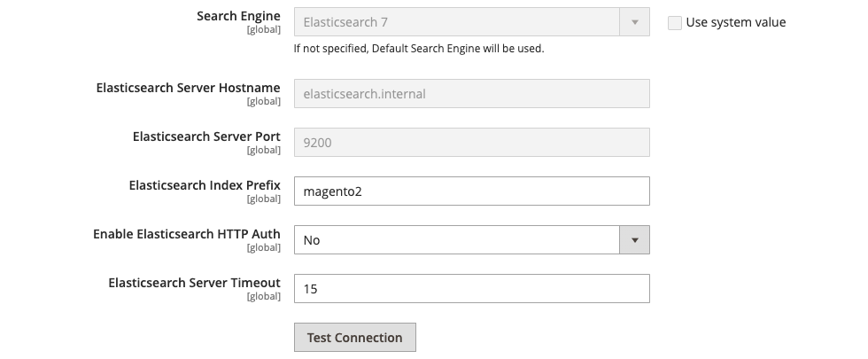Click the Search Engine dropdown arrow icon

(634, 22)
